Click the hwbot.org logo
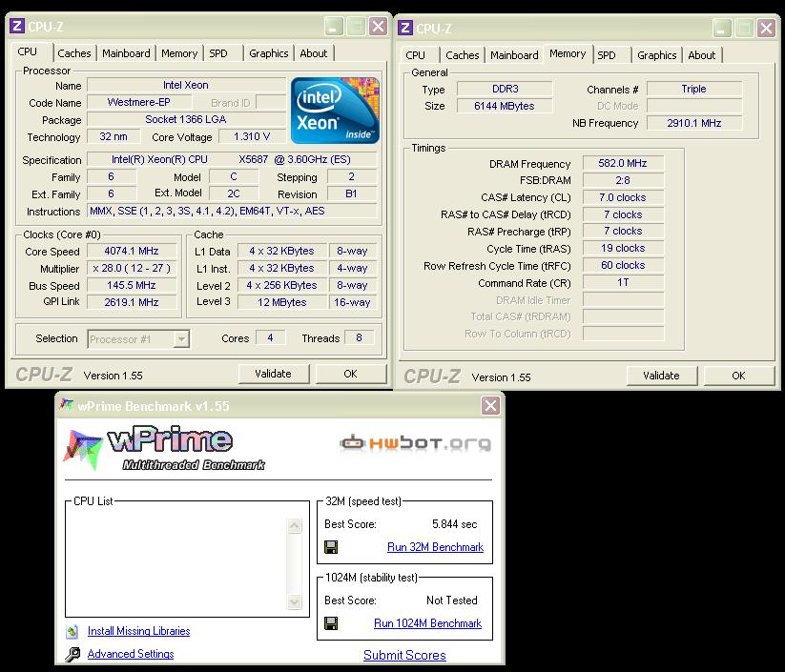Screen dimensions: 785x672 [x=416, y=443]
